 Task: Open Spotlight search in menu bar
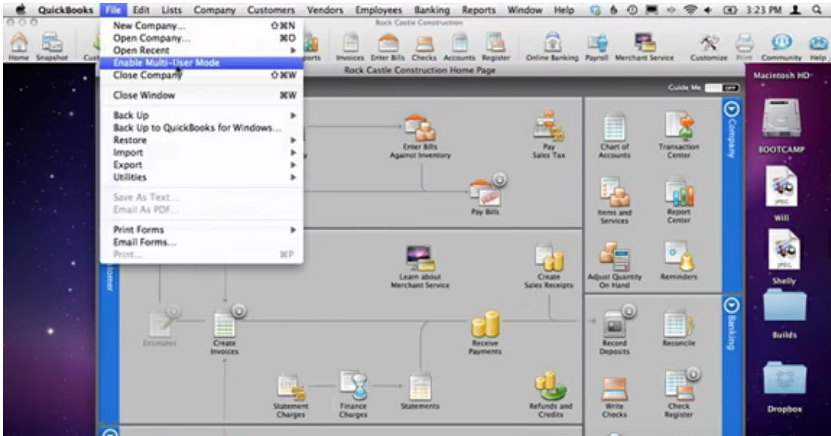[x=817, y=10]
